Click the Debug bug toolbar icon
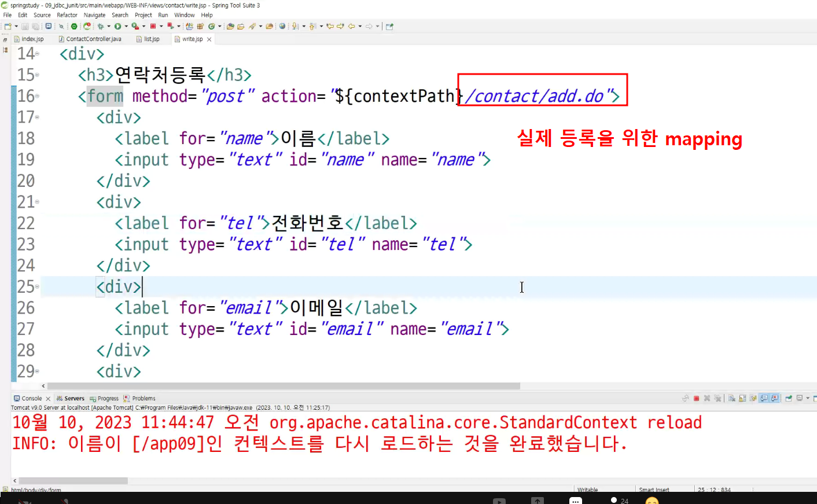Image resolution: width=817 pixels, height=504 pixels. point(101,26)
